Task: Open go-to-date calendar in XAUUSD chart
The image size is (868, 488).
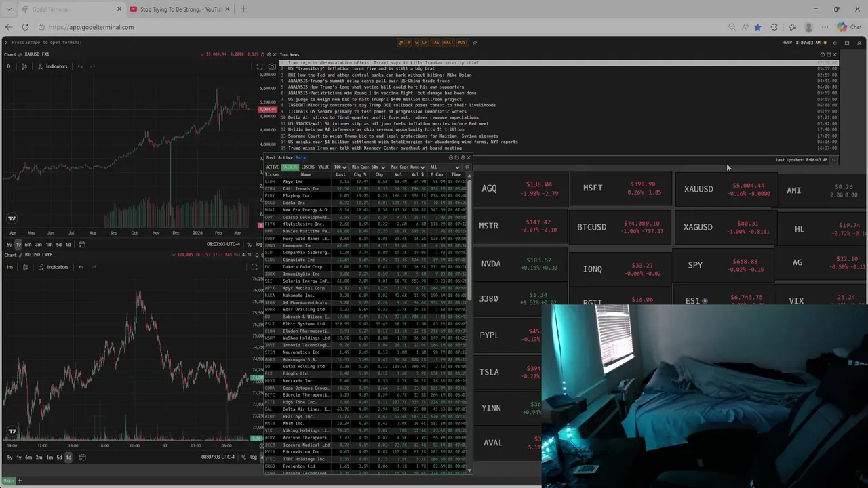Action: tap(81, 244)
